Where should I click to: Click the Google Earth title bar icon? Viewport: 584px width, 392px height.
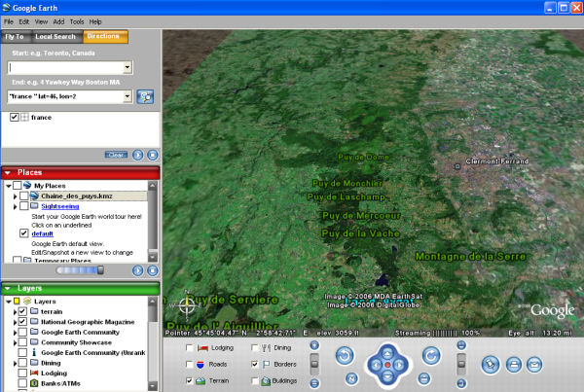(x=6, y=8)
